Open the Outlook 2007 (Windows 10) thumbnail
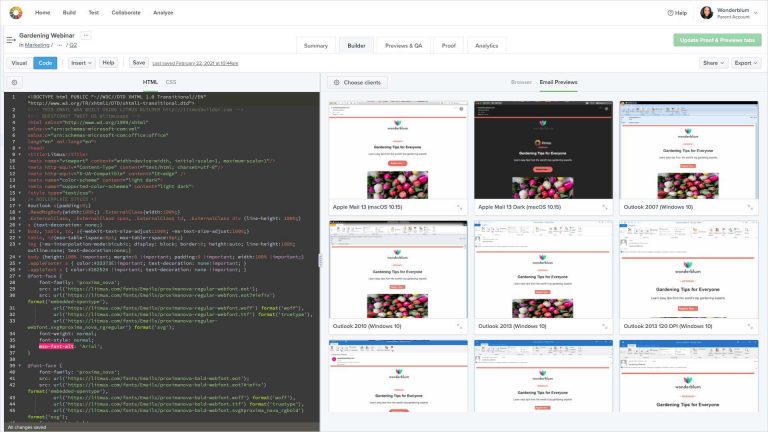Viewport: 768px width, 432px height. pyautogui.click(x=689, y=150)
